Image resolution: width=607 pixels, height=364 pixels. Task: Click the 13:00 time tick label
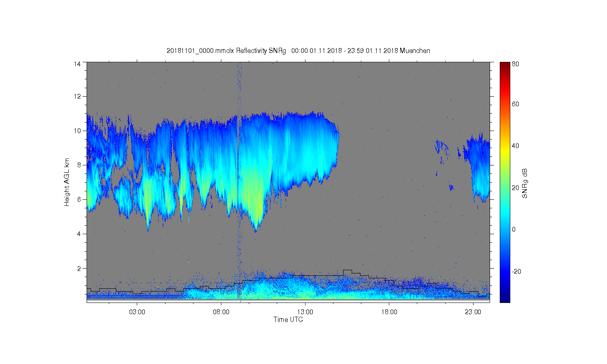tap(305, 312)
